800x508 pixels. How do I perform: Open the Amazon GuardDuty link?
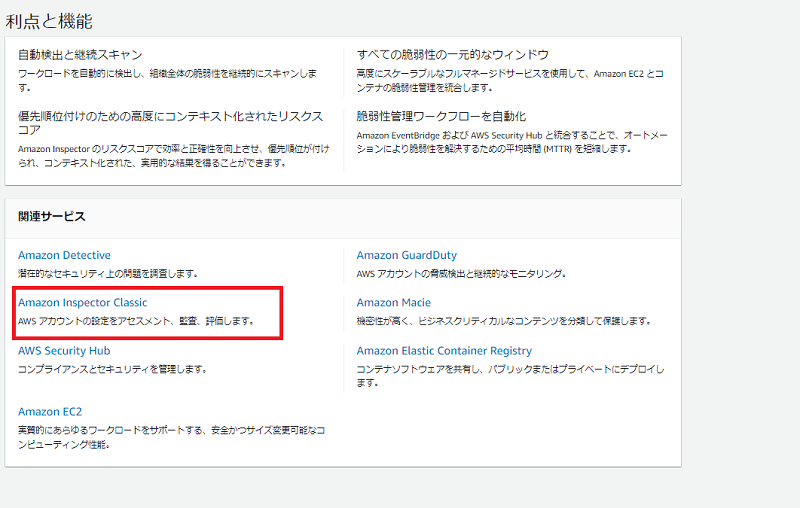click(407, 255)
